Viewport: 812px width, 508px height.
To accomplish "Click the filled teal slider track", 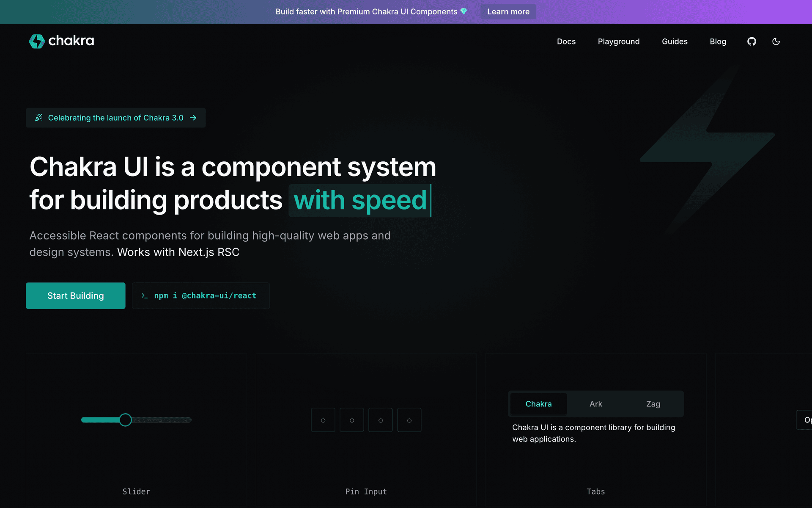I will tap(100, 420).
